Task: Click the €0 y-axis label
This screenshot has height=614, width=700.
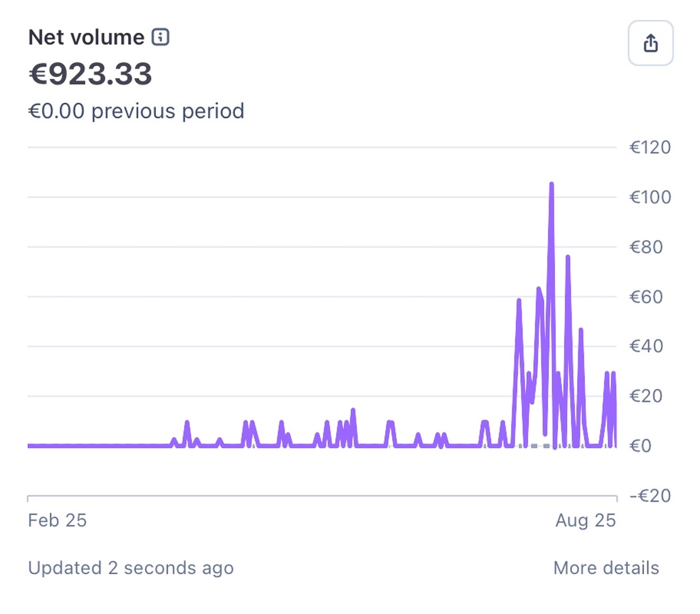Action: point(640,446)
